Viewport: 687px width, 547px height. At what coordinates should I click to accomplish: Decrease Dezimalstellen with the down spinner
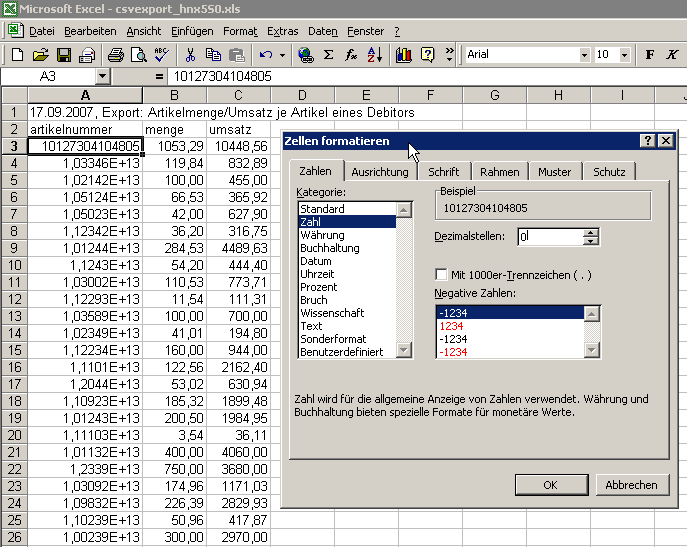pyautogui.click(x=591, y=241)
